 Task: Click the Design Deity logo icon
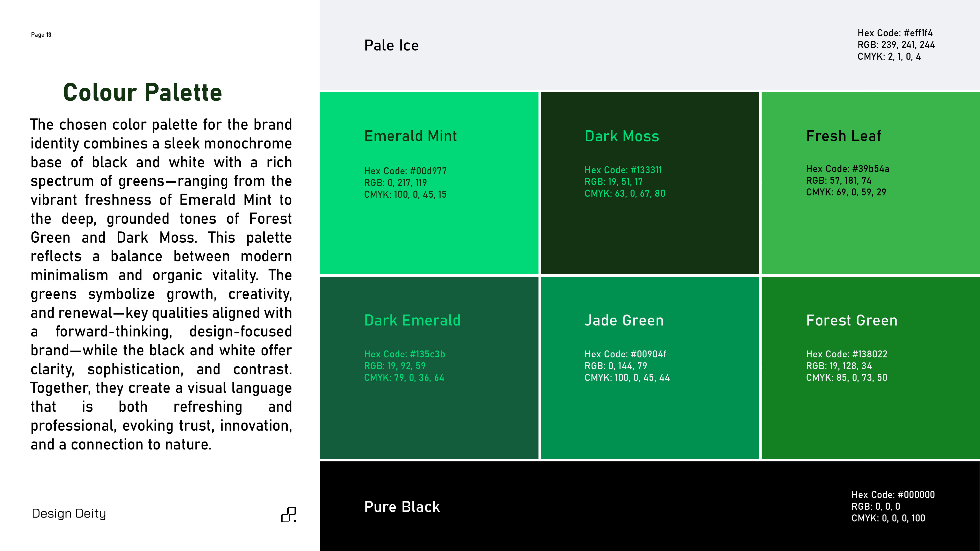pyautogui.click(x=289, y=515)
